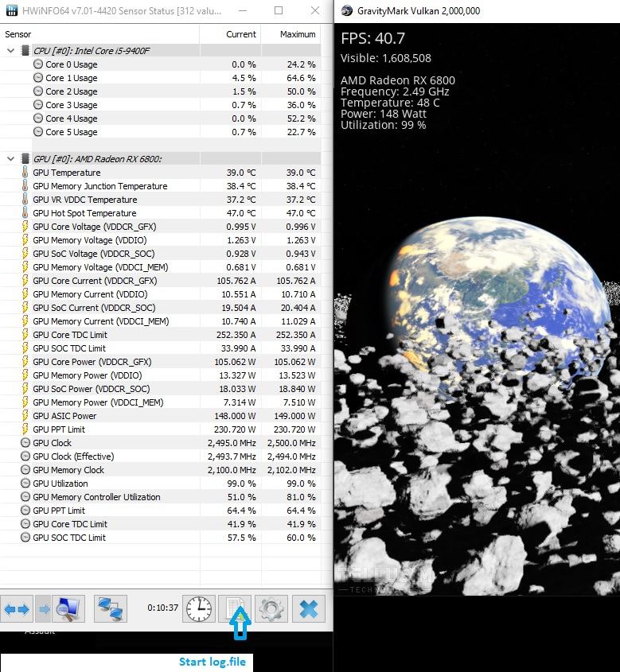Select the GPU Clock row
The image size is (620, 672).
[x=160, y=443]
